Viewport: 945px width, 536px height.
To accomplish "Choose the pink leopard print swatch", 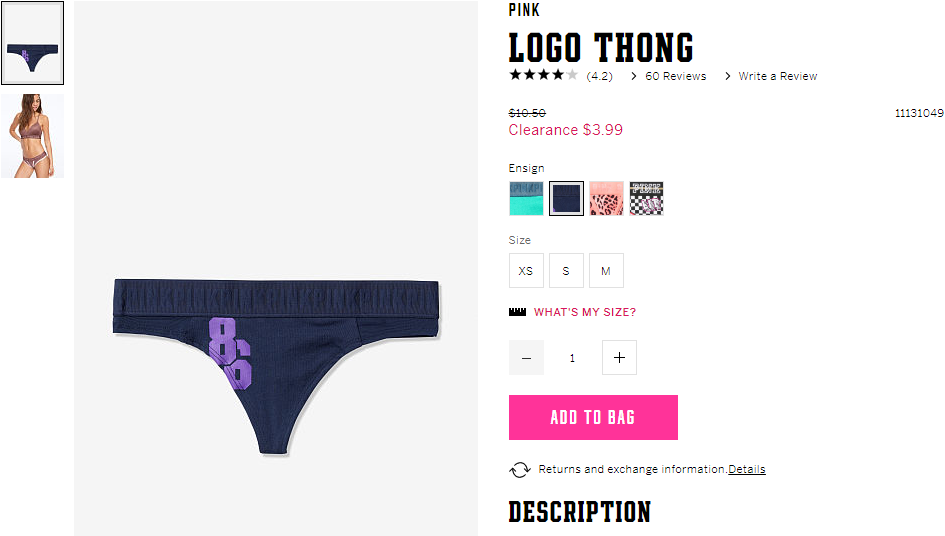I will [x=606, y=198].
